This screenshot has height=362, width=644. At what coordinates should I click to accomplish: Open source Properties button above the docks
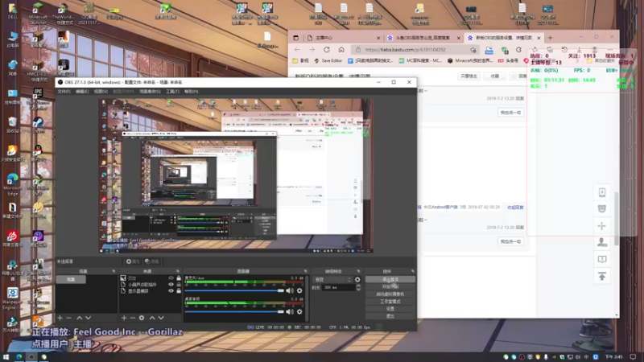[x=133, y=261]
